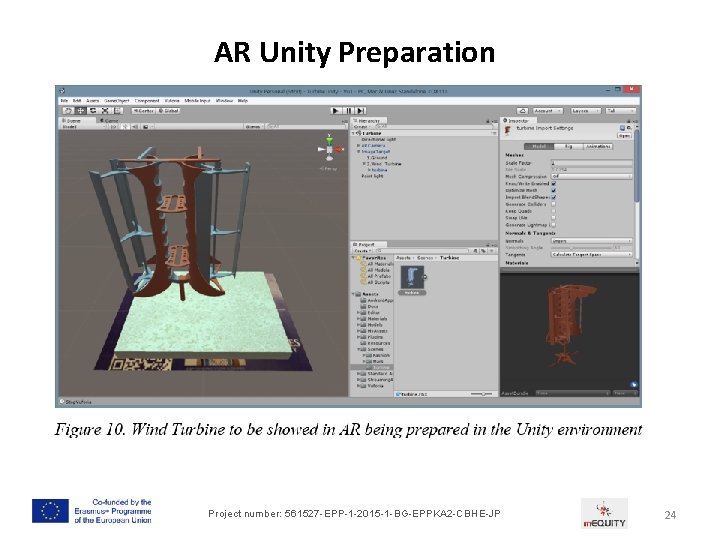Enable Keep Quads checkbox
Viewport: 720px width, 540px height.
554,211
